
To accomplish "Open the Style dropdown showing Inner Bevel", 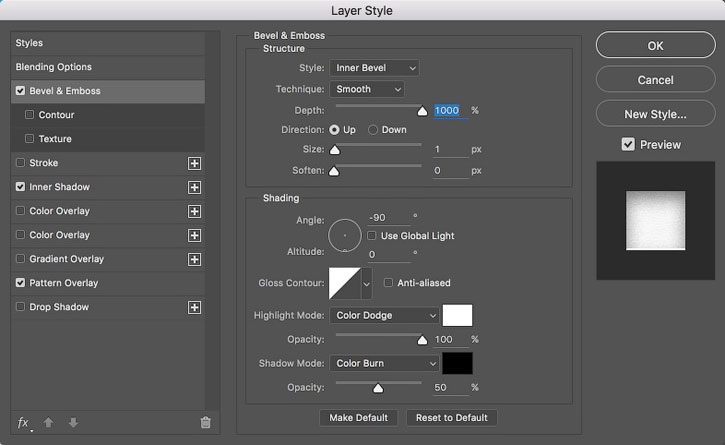I will pos(375,68).
